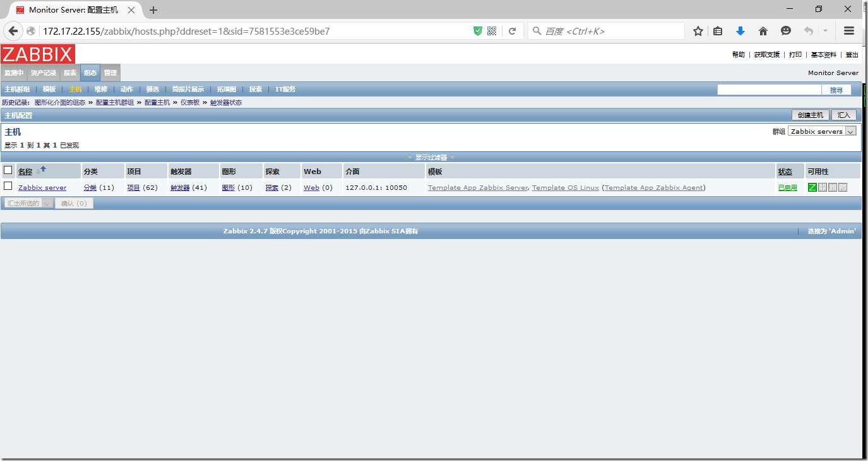
Task: Tick the select-all checkbox in table header
Action: point(8,170)
